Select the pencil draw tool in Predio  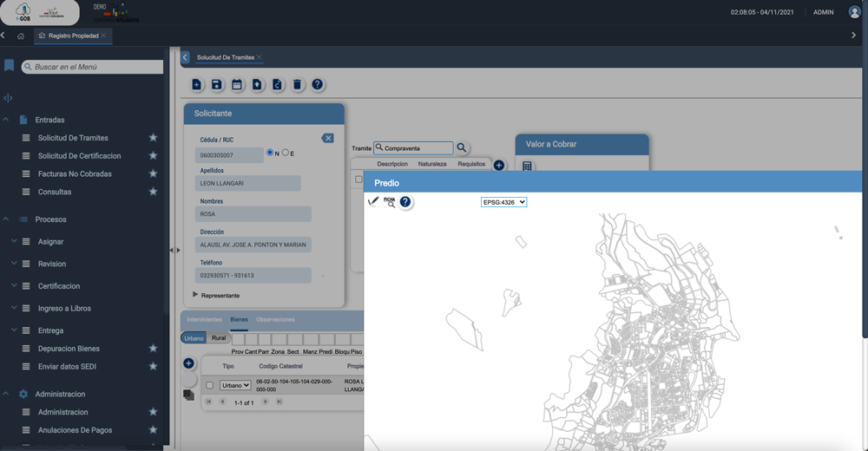(x=373, y=201)
